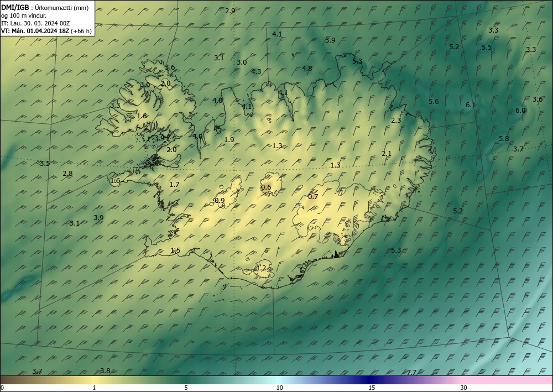Select the 2.1 value label

click(x=387, y=153)
